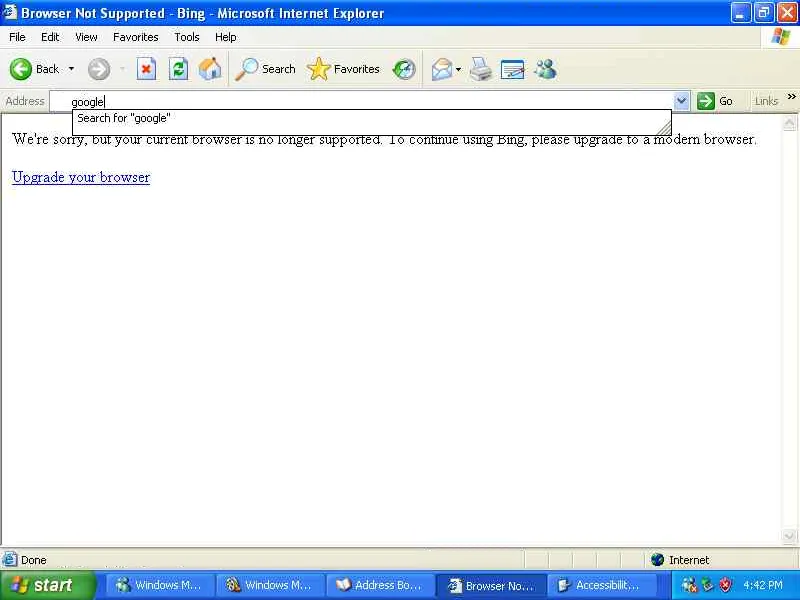Switch to Accessibilit... taskbar window

tap(601, 585)
